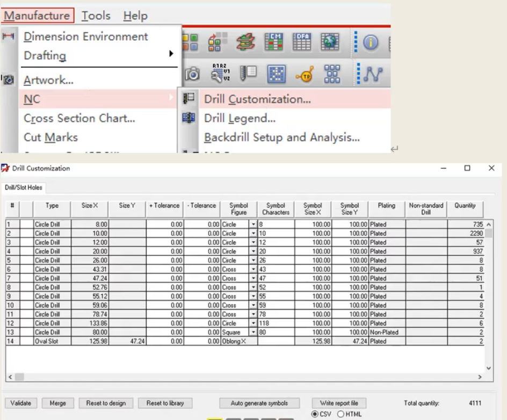
Task: Click the DFA spreadsheet toolbar icon
Action: [x=301, y=42]
